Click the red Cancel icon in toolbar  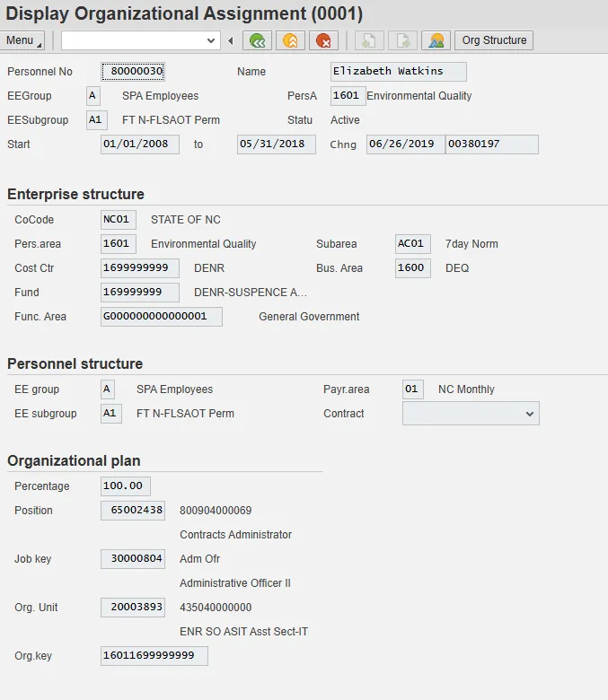coord(322,40)
